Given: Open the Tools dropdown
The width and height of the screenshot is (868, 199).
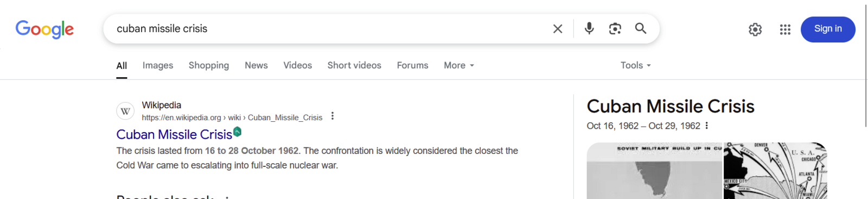Looking at the screenshot, I should coord(636,65).
